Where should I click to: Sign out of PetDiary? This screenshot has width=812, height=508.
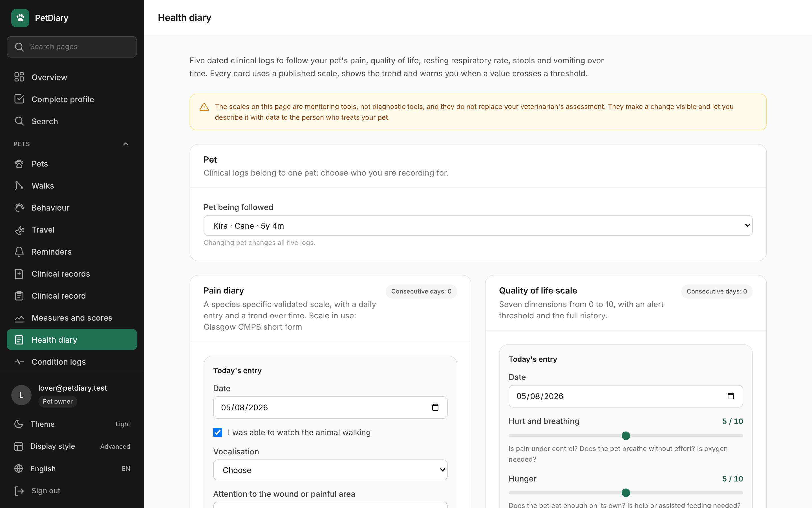pyautogui.click(x=72, y=491)
